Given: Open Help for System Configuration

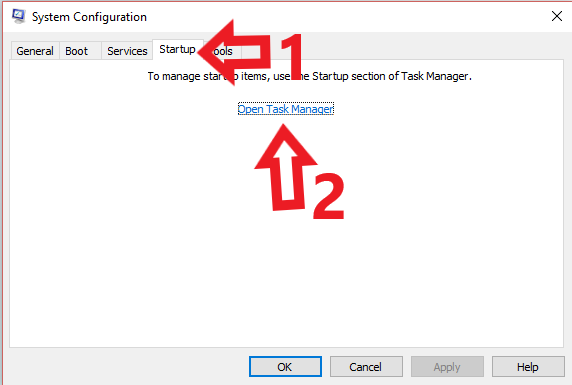Looking at the screenshot, I should click(528, 367).
